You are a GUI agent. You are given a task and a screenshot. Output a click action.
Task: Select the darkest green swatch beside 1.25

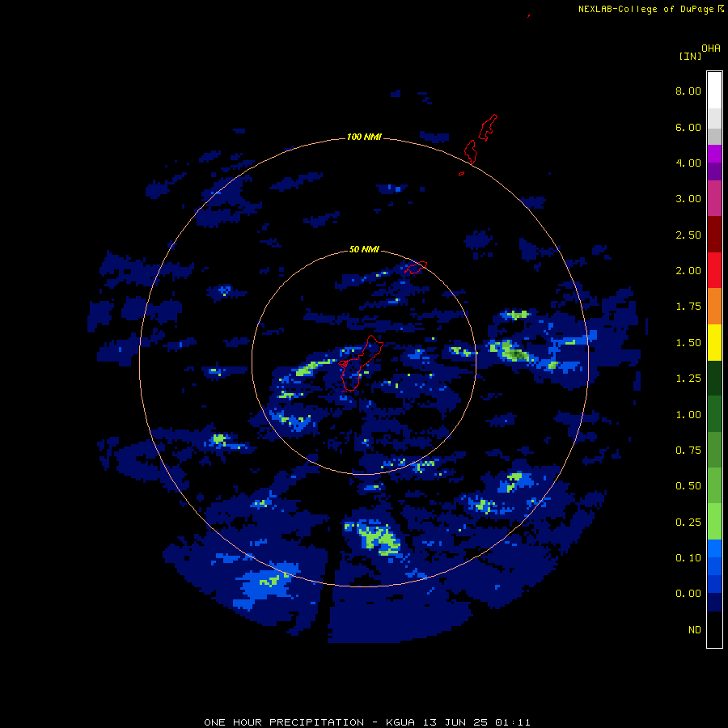[x=714, y=379]
